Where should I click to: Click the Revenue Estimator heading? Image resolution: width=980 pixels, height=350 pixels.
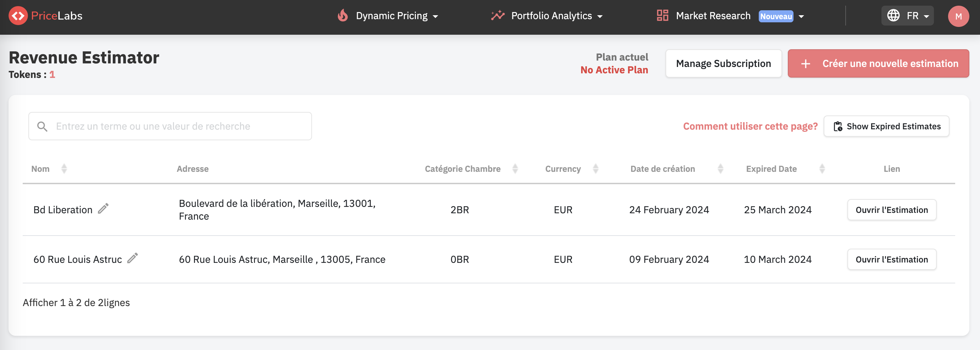[84, 57]
